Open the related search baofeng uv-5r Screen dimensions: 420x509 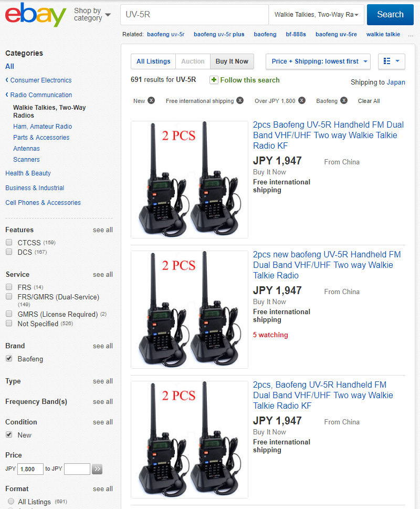click(x=166, y=35)
